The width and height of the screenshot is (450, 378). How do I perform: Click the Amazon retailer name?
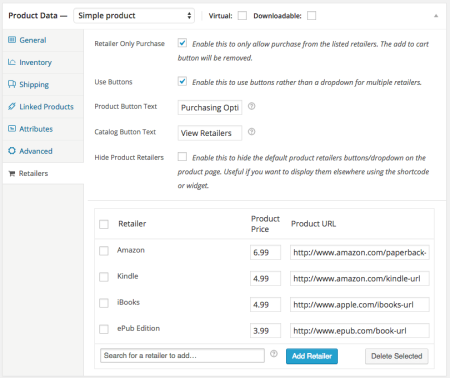[x=131, y=250]
